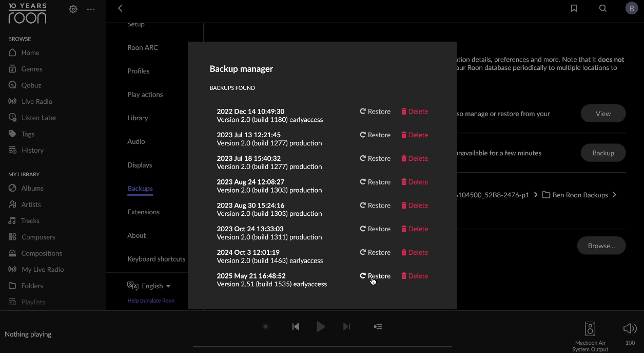Skip to next track
644x353 pixels.
point(346,326)
